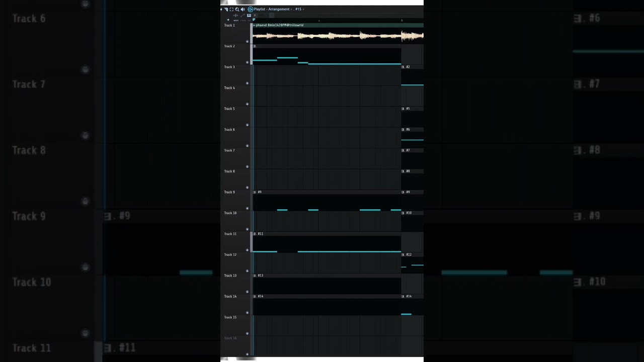Click the round Playlist logo icon
644x362 pixels.
(x=250, y=9)
